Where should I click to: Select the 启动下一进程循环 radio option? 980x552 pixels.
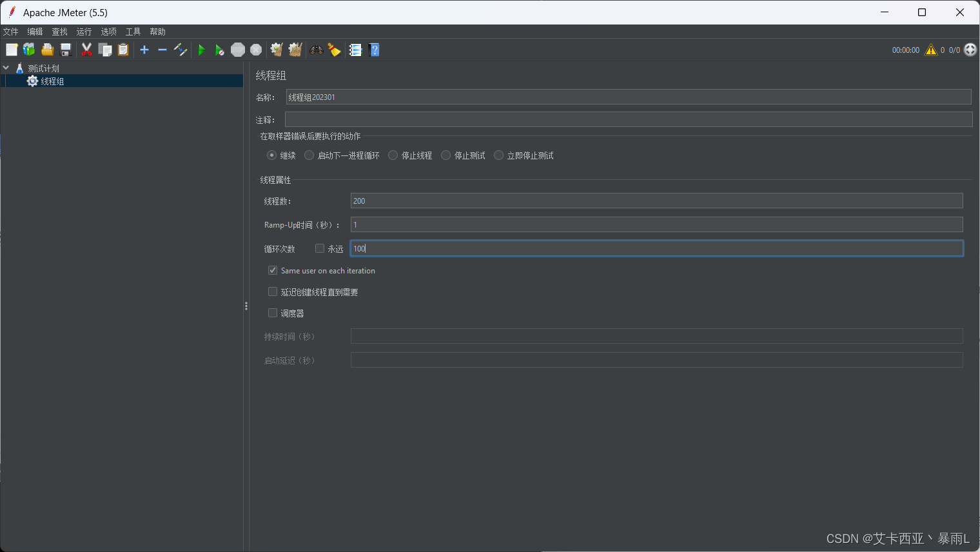click(309, 155)
